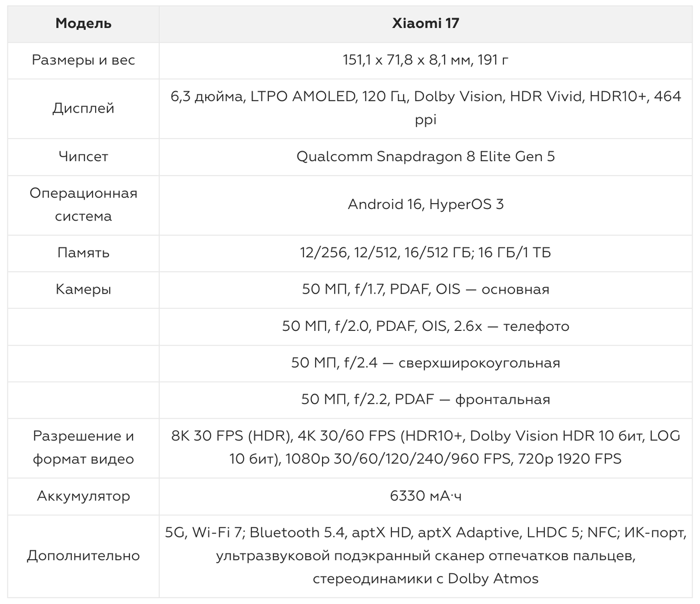Click the Камеры row label
This screenshot has width=700, height=604.
coord(83,289)
